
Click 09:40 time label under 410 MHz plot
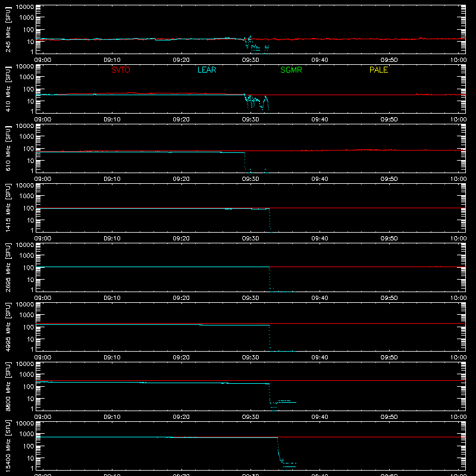[320, 120]
